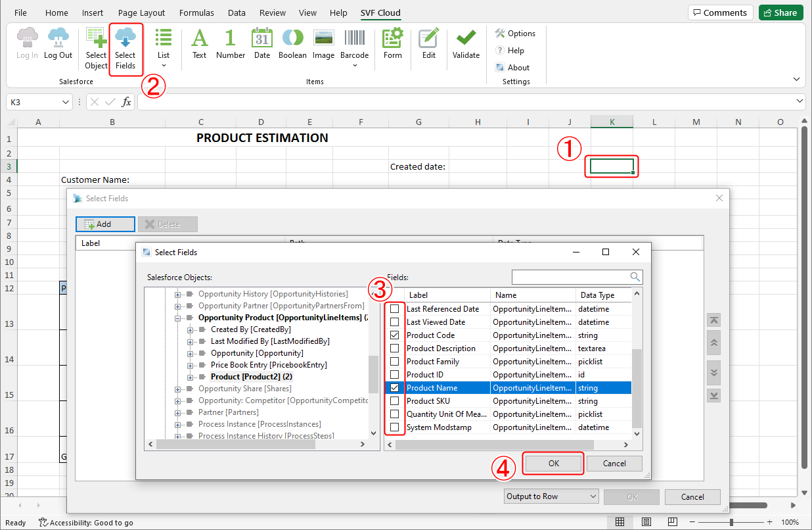This screenshot has width=812, height=530.
Task: Click the Fields search input box
Action: tap(571, 277)
